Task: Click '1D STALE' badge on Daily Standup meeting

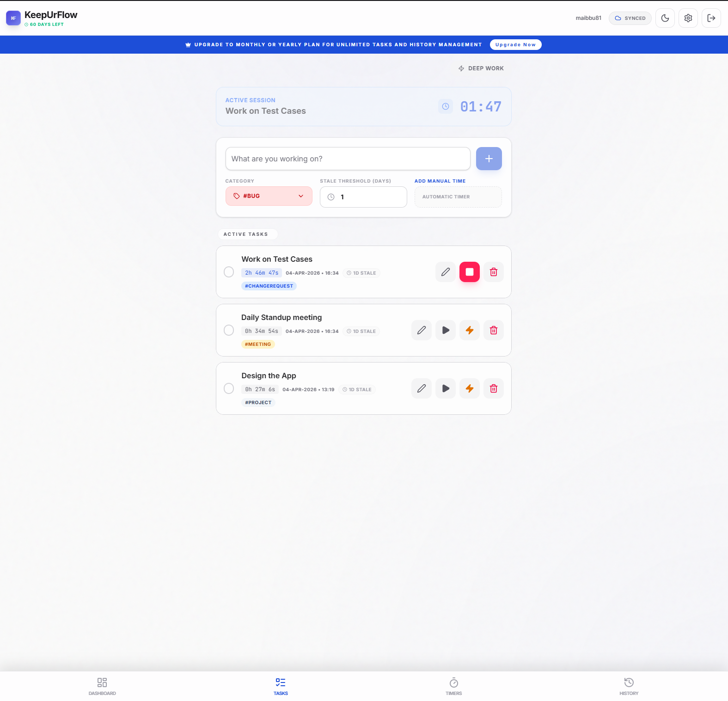Action: [361, 332]
